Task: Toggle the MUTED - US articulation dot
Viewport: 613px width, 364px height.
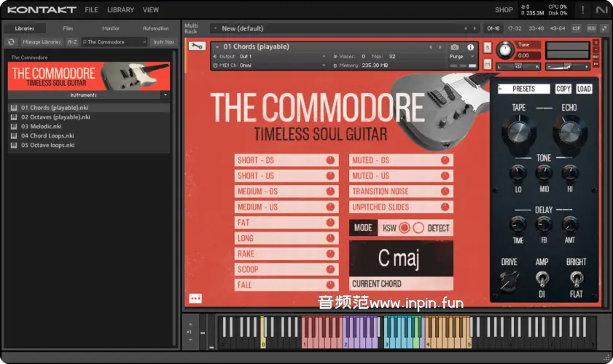Action: click(x=445, y=175)
